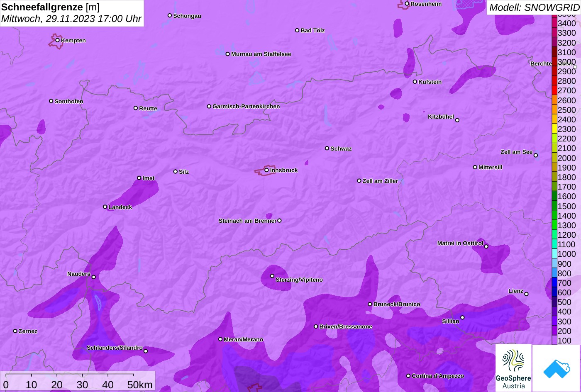Image resolution: width=581 pixels, height=392 pixels.
Task: Click the Imst location dot
Action: click(139, 178)
